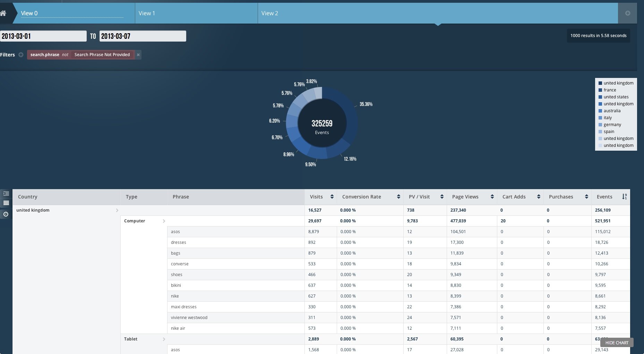Edit the start date 2013-03-01 field

(43, 36)
